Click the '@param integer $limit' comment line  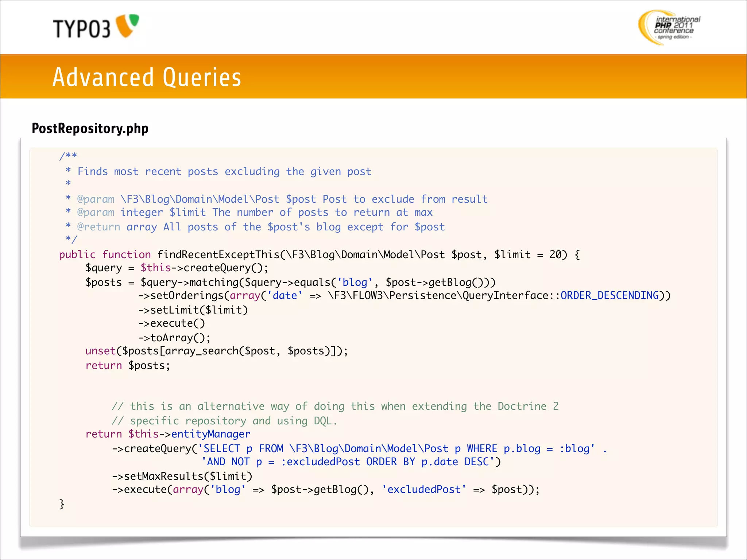click(x=249, y=212)
